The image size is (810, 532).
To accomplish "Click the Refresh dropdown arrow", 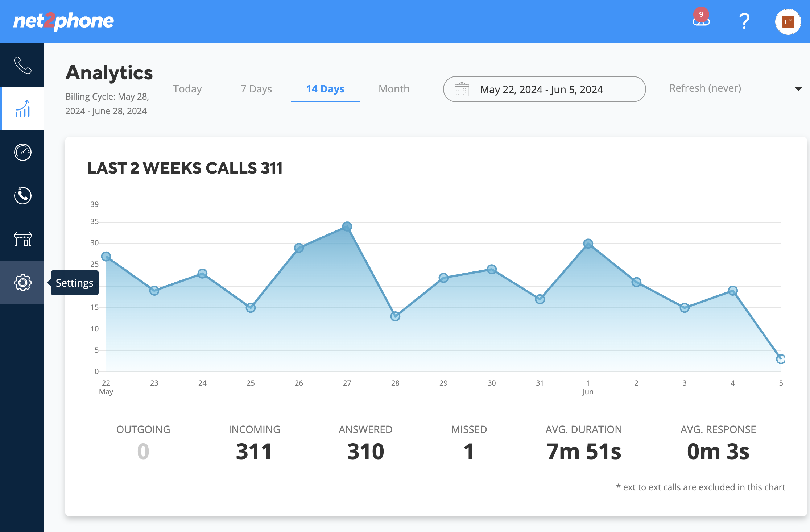I will [x=798, y=89].
